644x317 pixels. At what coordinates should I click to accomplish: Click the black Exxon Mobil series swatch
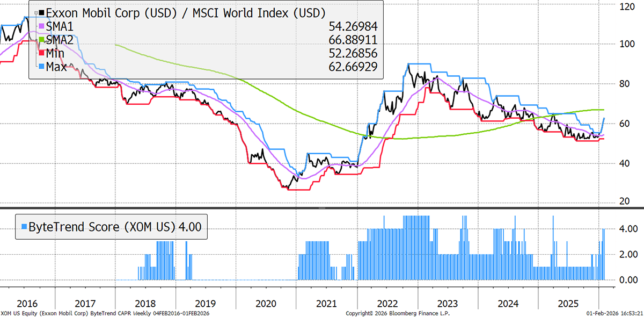click(x=42, y=12)
